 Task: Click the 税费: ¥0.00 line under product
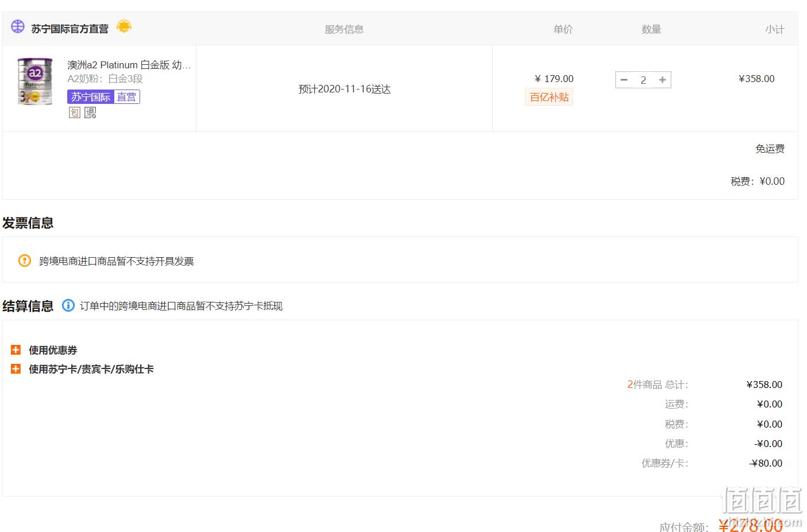(x=757, y=181)
